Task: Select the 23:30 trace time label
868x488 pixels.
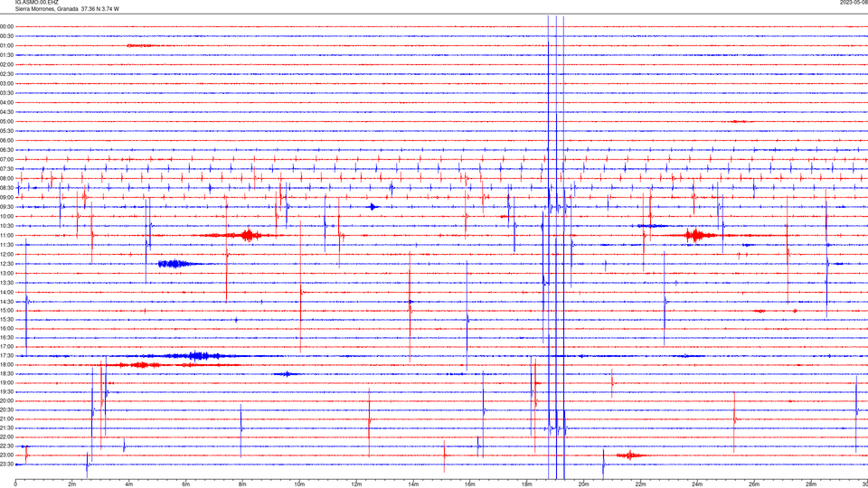Action: (x=6, y=465)
